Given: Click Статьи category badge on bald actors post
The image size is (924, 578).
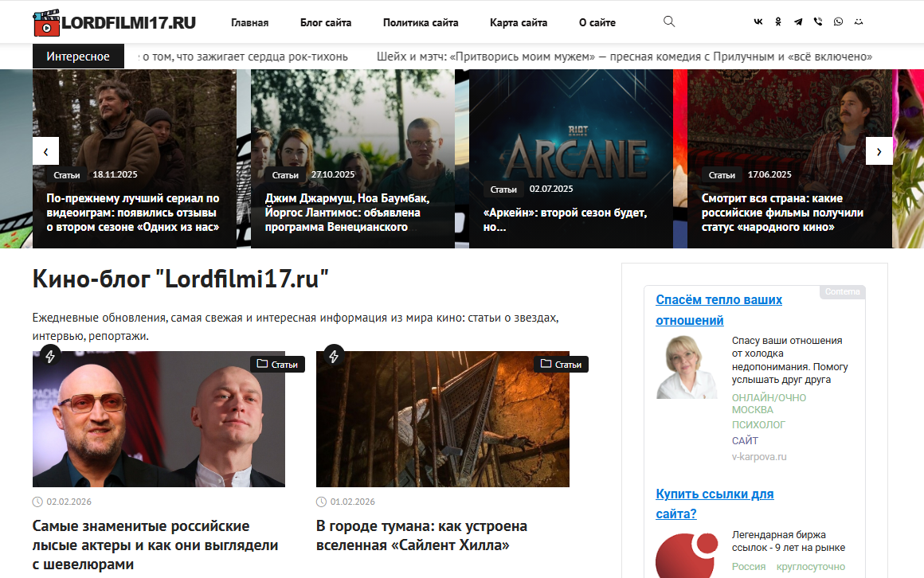Looking at the screenshot, I should (x=277, y=364).
